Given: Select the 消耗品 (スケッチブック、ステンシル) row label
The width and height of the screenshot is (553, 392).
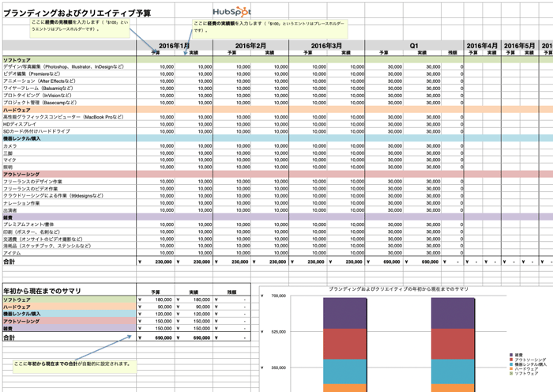Looking at the screenshot, I should coord(47,246).
